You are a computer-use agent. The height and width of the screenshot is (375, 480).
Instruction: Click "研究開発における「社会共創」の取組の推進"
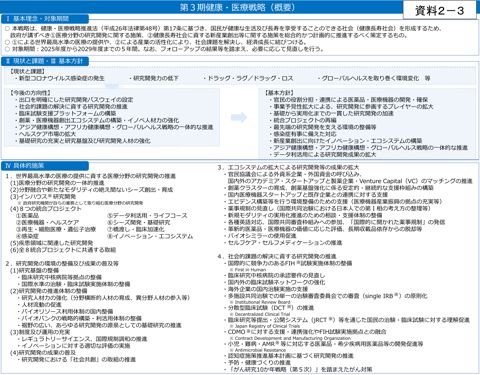[77, 359]
